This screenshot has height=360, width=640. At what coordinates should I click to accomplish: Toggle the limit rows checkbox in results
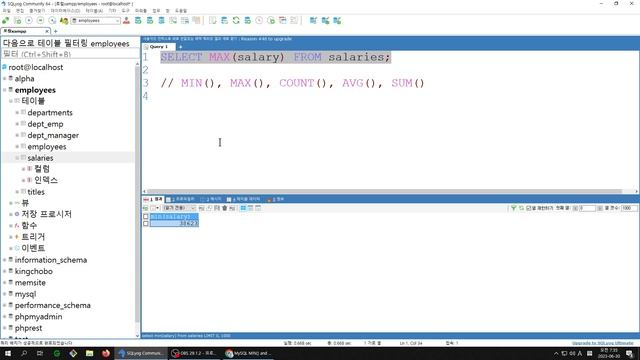529,208
